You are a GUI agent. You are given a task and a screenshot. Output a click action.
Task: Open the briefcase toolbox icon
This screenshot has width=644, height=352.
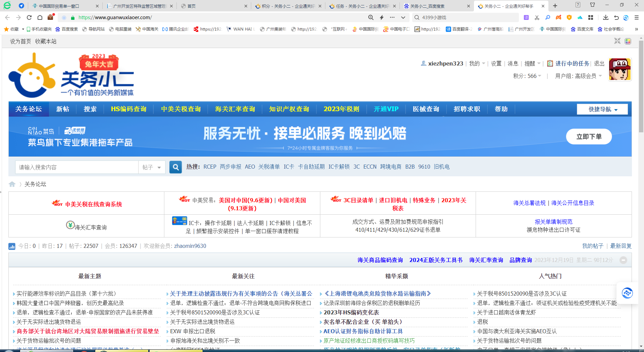(x=50, y=17)
